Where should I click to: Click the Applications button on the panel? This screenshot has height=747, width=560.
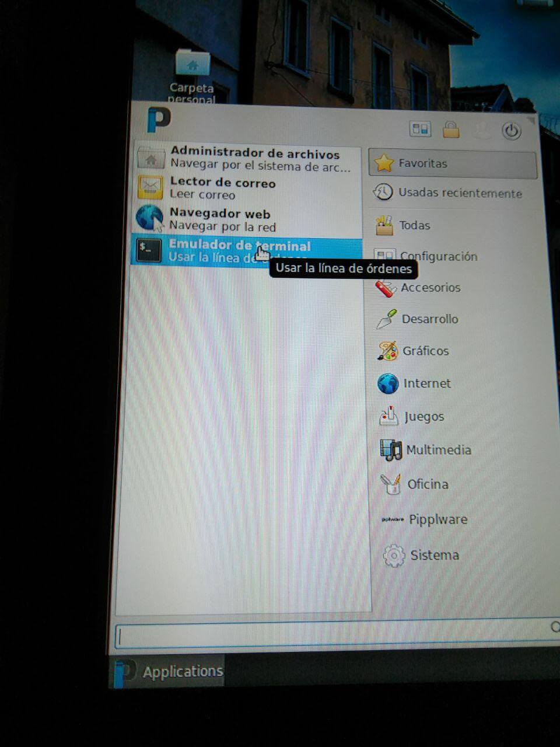click(x=169, y=672)
